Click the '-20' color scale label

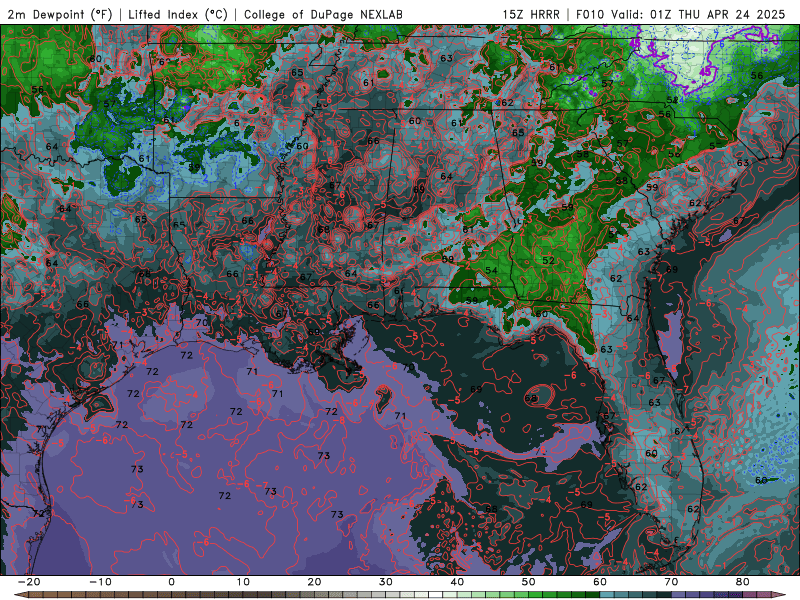pyautogui.click(x=29, y=582)
